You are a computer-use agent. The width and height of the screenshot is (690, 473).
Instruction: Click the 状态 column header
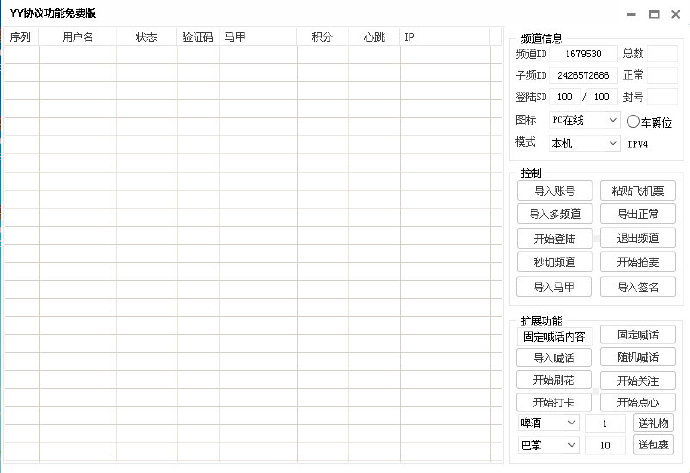147,37
